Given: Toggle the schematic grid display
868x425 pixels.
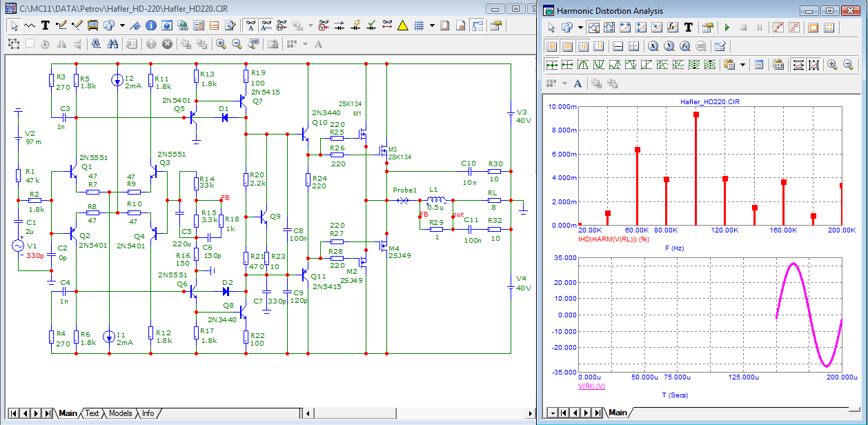Looking at the screenshot, I should (419, 26).
